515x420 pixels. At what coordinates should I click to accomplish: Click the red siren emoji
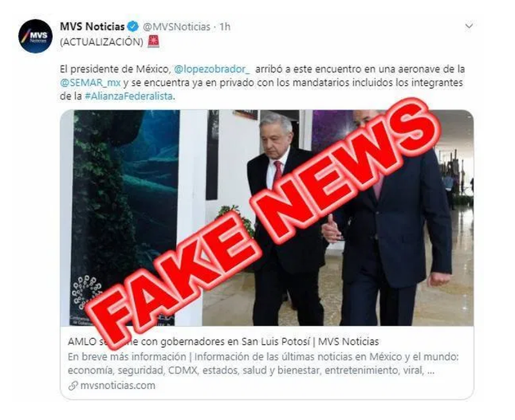point(153,42)
